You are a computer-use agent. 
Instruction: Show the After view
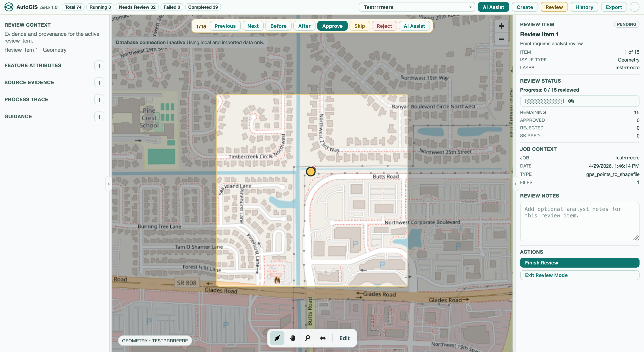pyautogui.click(x=304, y=26)
